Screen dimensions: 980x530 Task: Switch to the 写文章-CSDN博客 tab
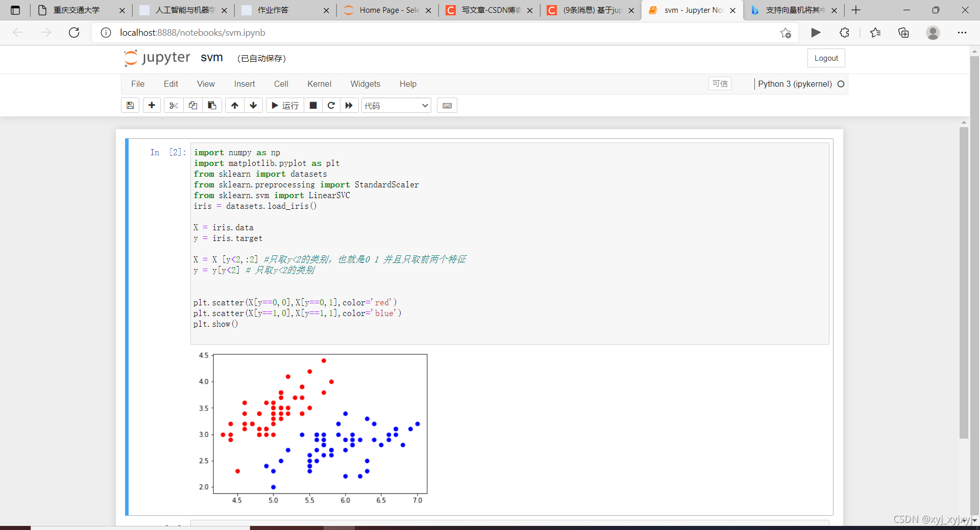tap(490, 10)
